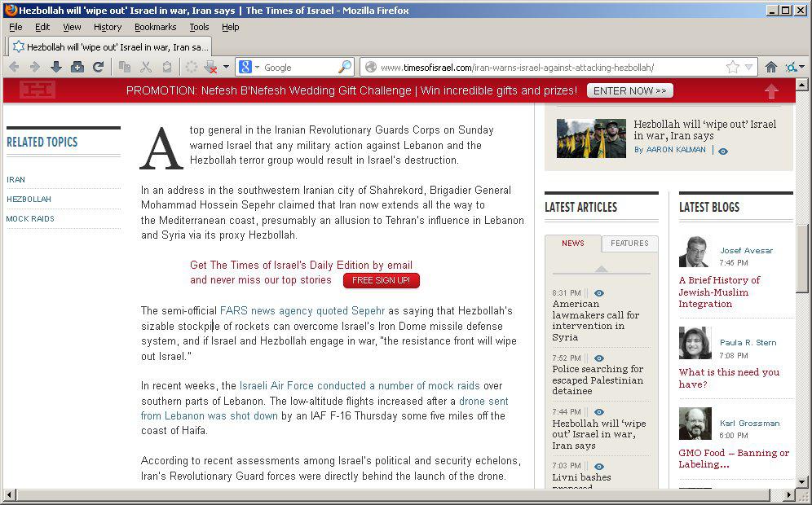
Task: Open the View menu
Action: click(72, 27)
